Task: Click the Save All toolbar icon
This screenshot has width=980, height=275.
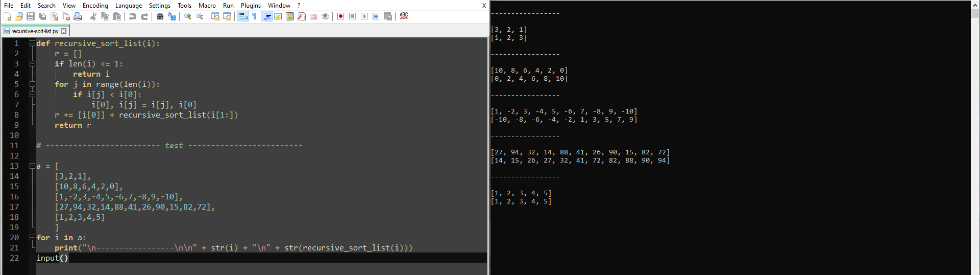Action: [42, 16]
